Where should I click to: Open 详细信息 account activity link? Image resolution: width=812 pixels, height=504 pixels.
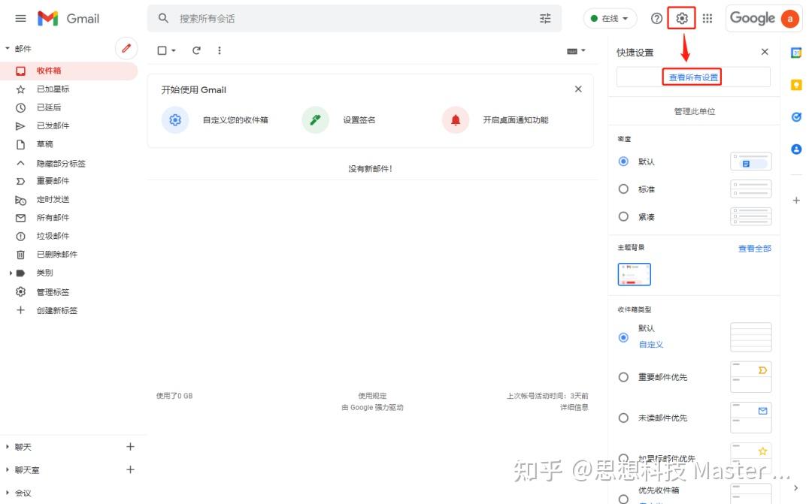(574, 407)
